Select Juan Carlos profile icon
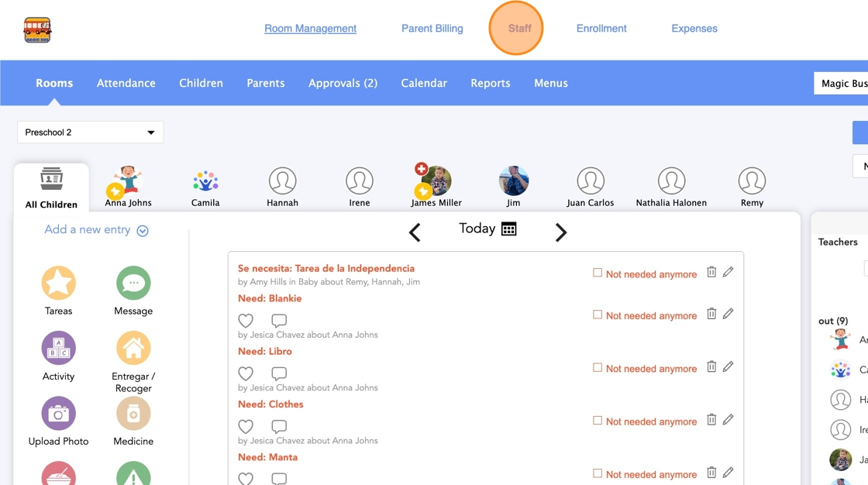868x485 pixels. [x=590, y=181]
